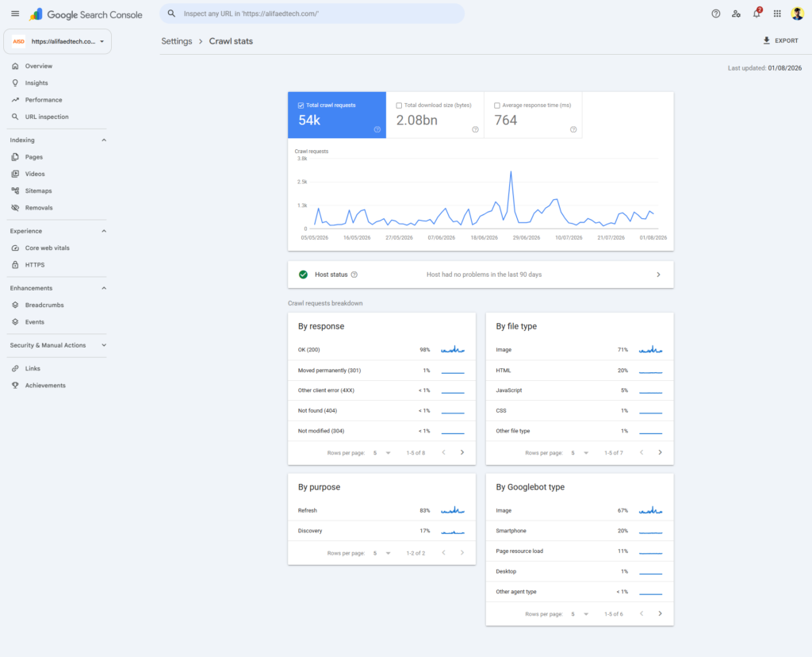Click the Performance trend icon
Screen dimensions: 812x657
15,100
